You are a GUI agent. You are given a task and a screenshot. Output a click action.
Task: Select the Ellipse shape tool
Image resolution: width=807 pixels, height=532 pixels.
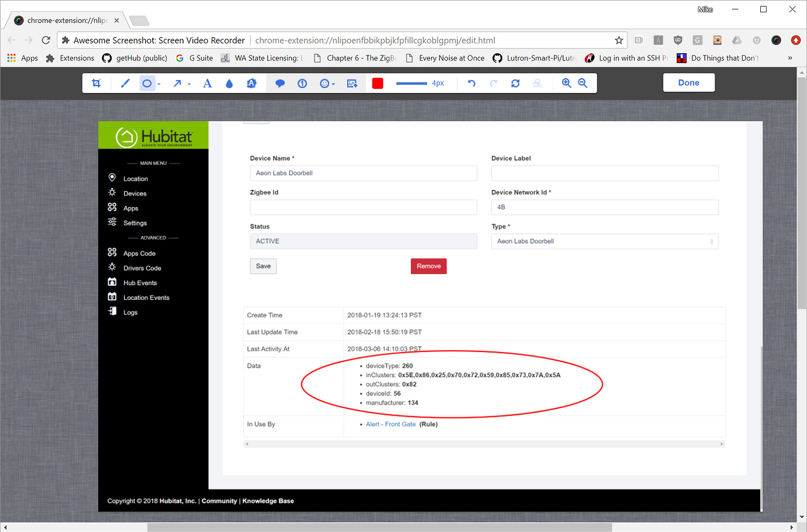click(147, 83)
